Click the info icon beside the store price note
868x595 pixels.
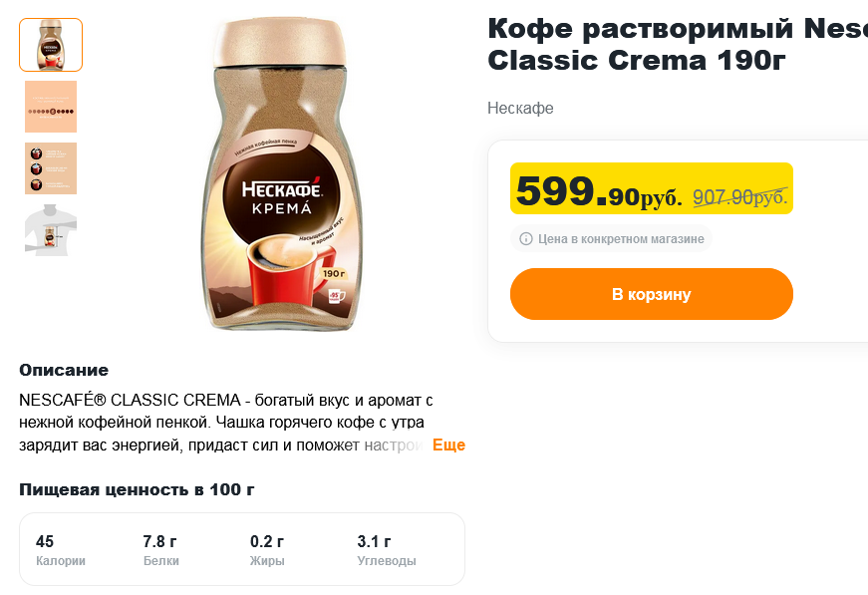(525, 239)
